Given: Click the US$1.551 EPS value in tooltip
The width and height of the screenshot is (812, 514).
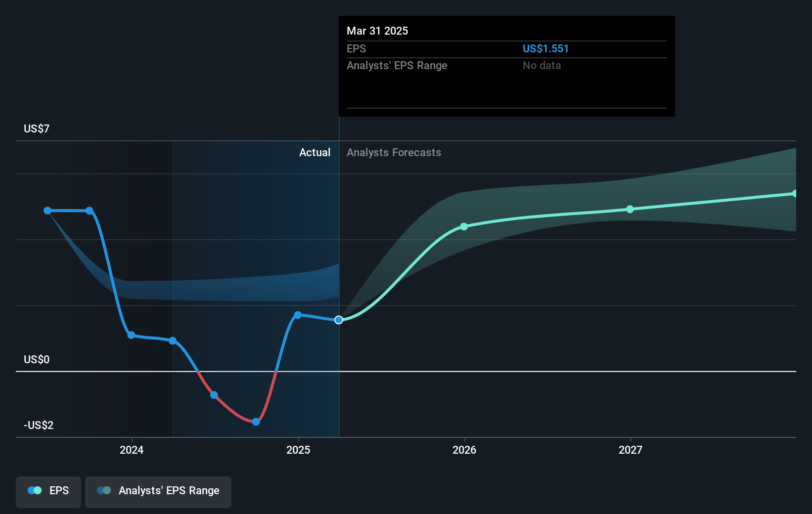Looking at the screenshot, I should [x=545, y=48].
